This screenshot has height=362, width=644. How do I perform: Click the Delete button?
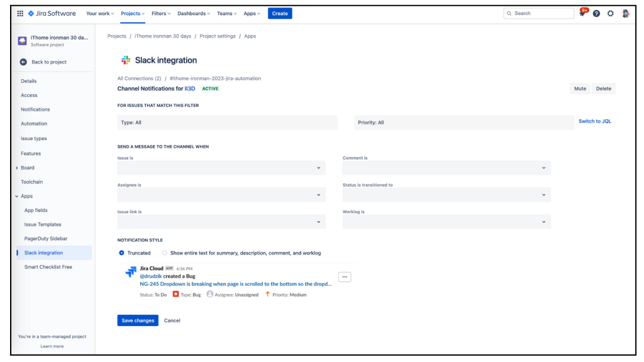603,89
